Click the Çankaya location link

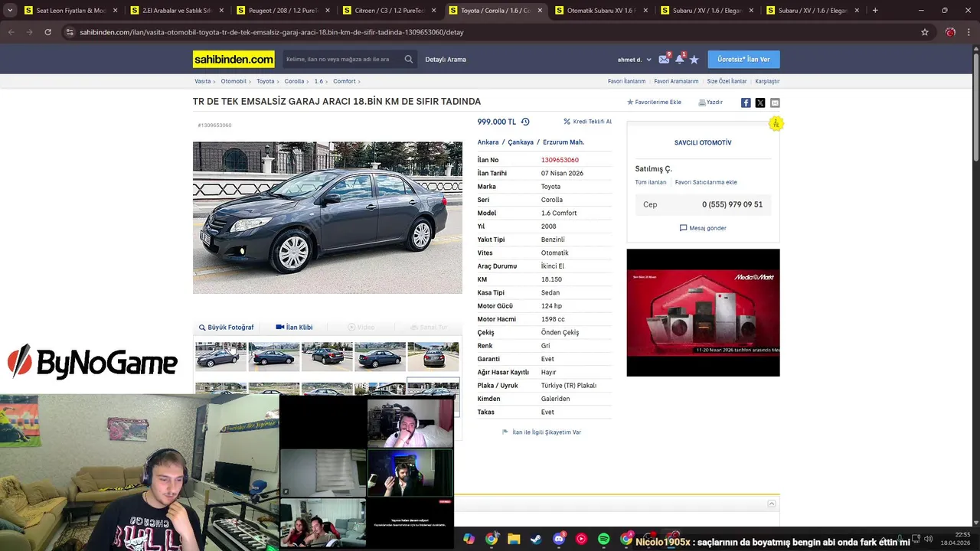point(521,142)
